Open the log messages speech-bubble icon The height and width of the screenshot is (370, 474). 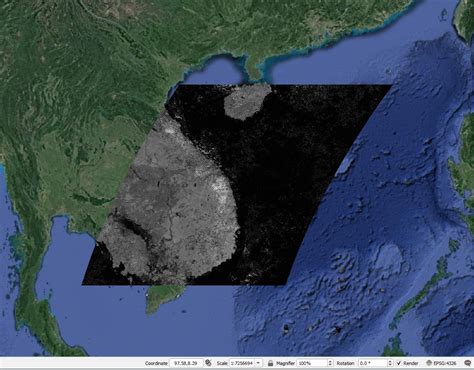click(467, 363)
